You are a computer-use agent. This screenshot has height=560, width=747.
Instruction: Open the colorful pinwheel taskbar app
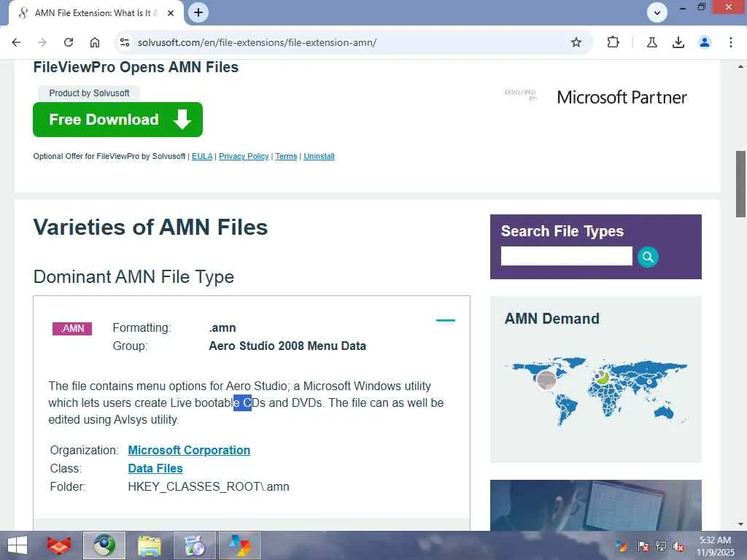[x=239, y=545]
